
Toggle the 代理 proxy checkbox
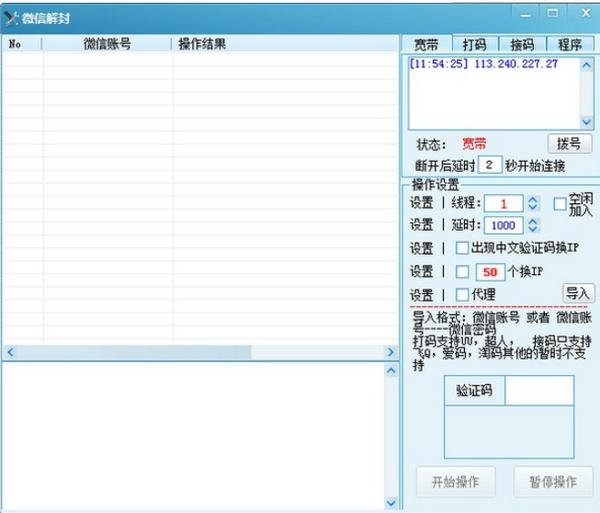pyautogui.click(x=462, y=295)
